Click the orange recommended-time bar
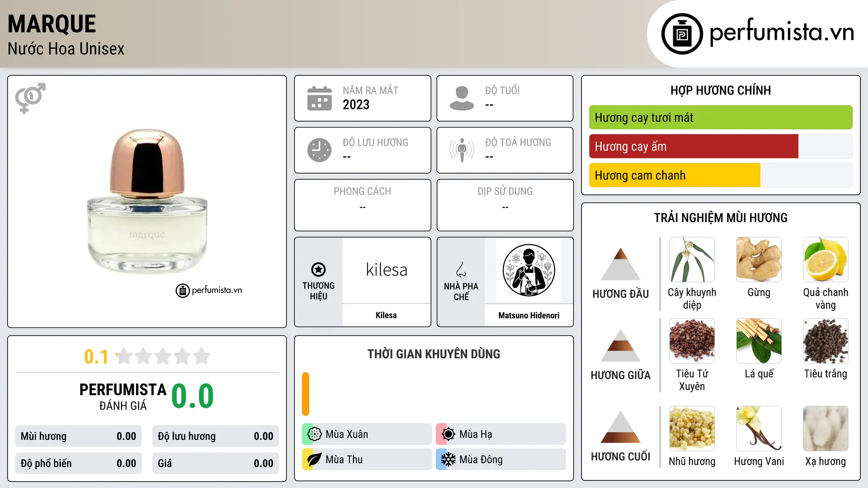 click(x=306, y=394)
